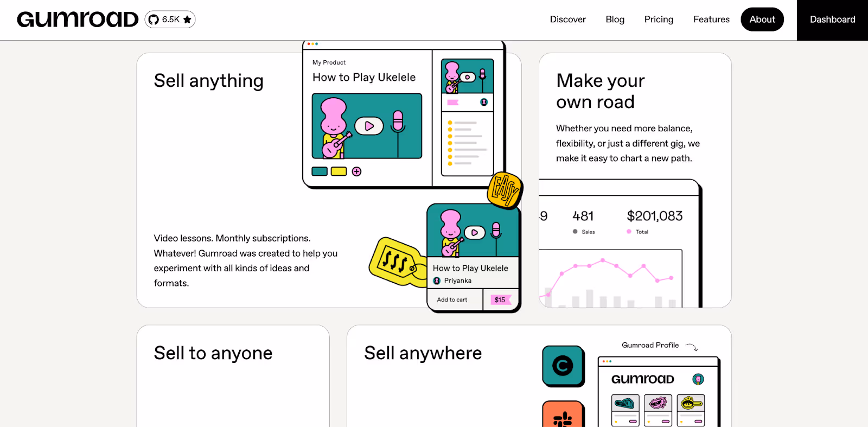The image size is (868, 427).
Task: Click the small preview thumbnail in side panel
Action: (x=468, y=76)
